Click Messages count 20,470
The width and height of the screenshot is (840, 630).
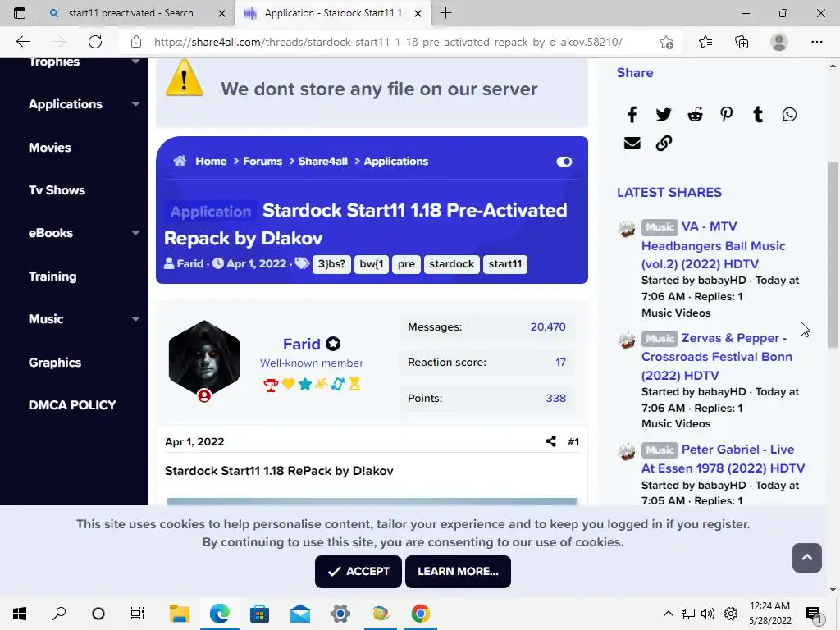coord(547,326)
